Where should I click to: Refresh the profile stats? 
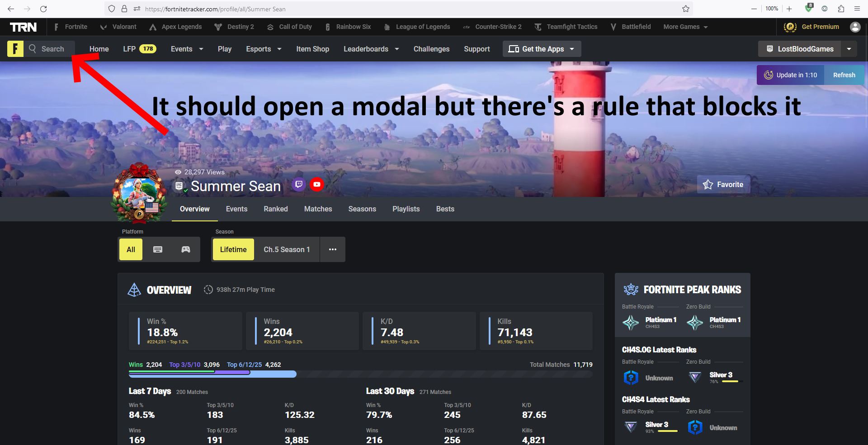(844, 75)
